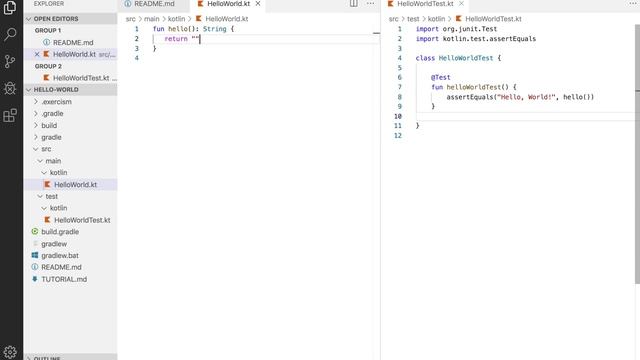Click Kotlin icon beside HelloWorld.kt in tree

pyautogui.click(x=47, y=184)
